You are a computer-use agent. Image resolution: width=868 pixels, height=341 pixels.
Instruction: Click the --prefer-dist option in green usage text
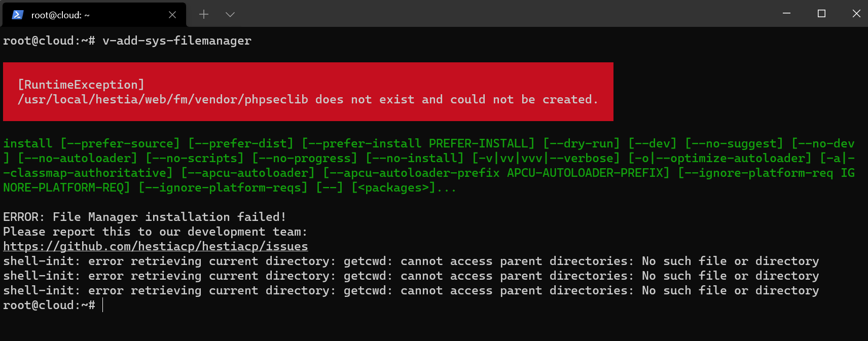coord(241,143)
